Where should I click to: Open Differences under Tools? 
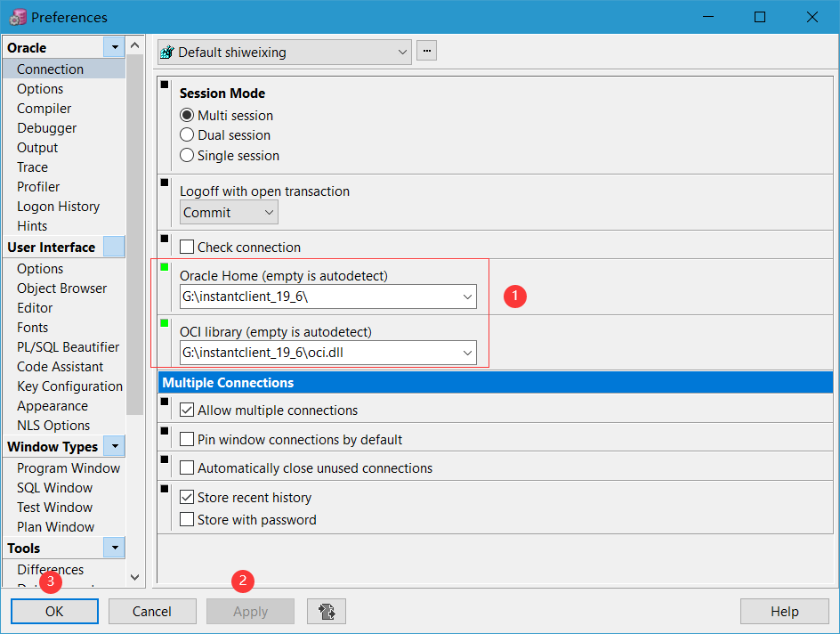click(x=51, y=569)
